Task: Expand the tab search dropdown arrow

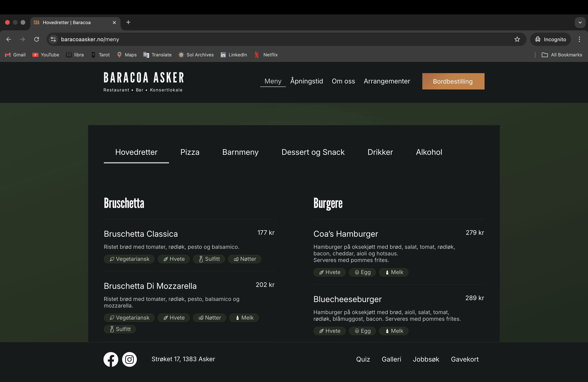Action: pyautogui.click(x=580, y=23)
